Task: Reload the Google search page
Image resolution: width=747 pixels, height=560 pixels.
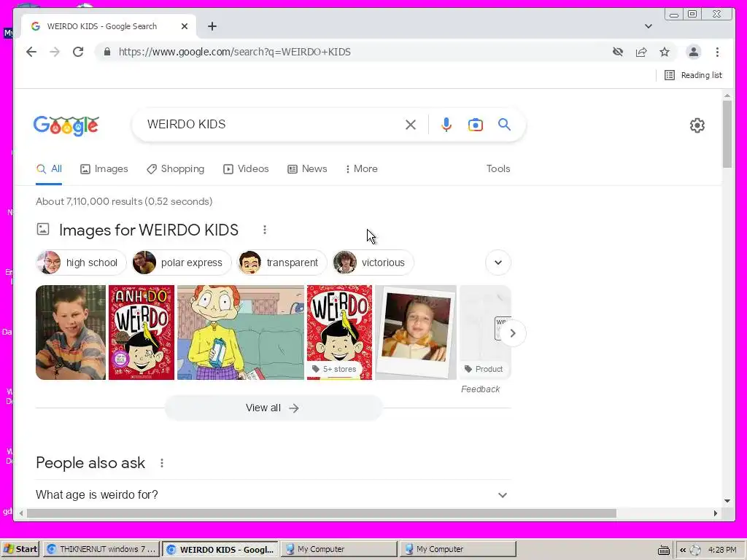Action: pos(78,52)
